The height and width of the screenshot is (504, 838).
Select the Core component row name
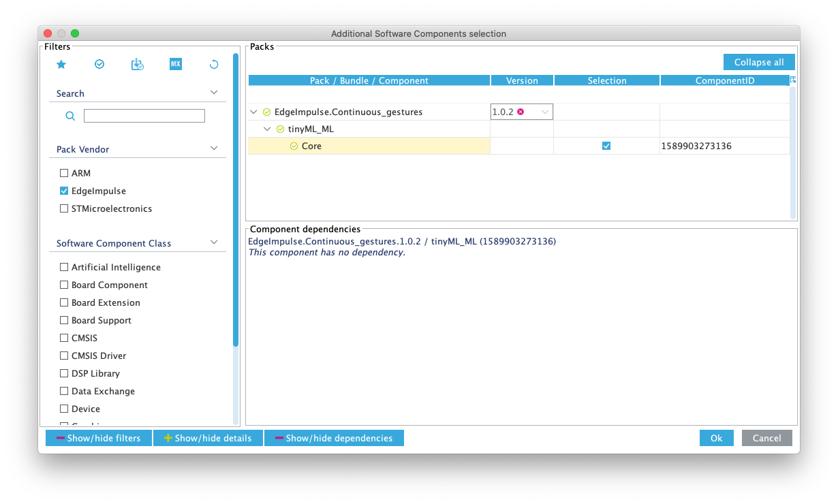(x=311, y=146)
